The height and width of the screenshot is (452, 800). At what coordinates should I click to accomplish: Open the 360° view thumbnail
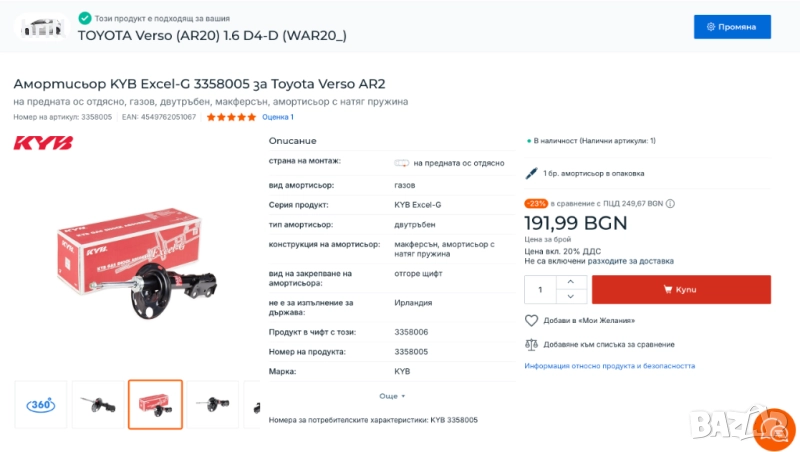coord(41,405)
